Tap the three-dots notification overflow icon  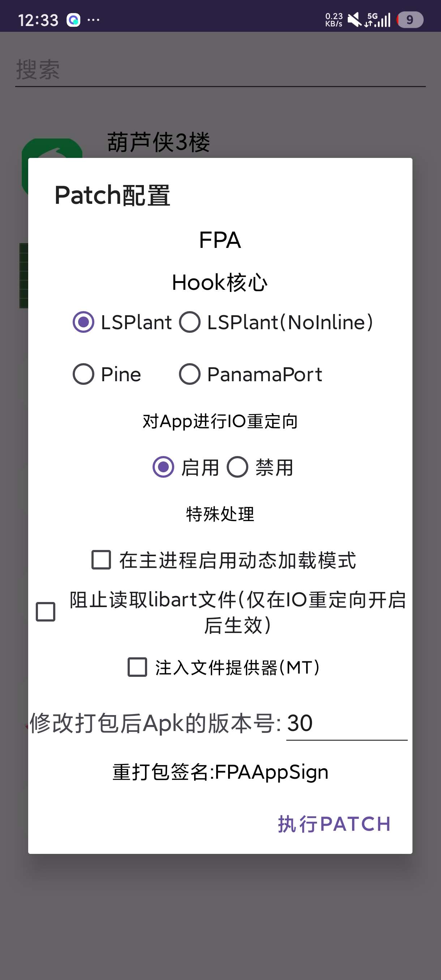(x=94, y=20)
